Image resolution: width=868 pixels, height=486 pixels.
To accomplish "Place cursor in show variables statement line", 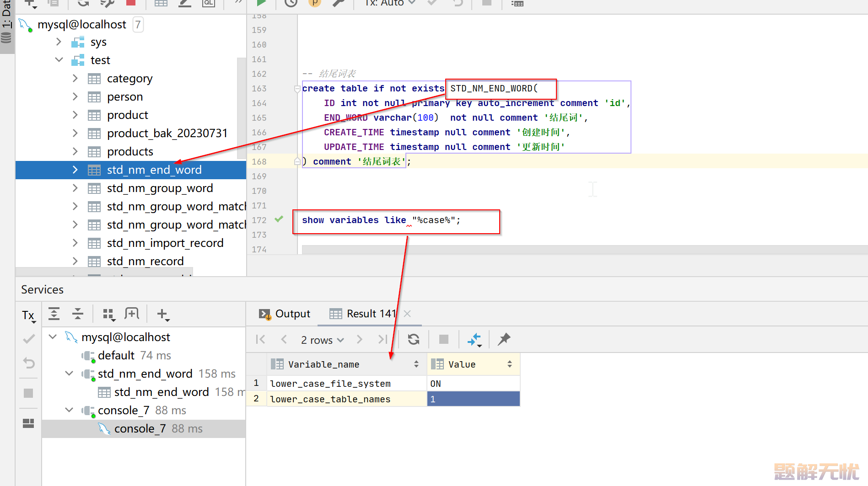I will click(381, 220).
